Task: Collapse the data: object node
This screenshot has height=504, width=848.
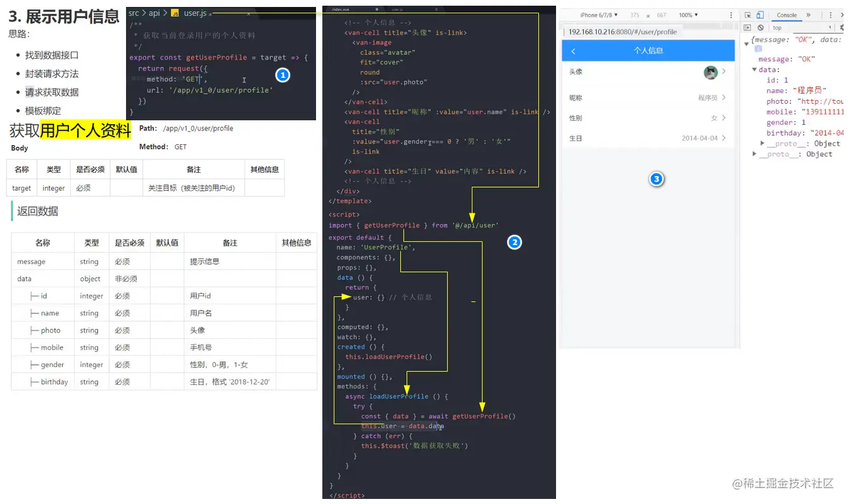Action: pos(754,70)
